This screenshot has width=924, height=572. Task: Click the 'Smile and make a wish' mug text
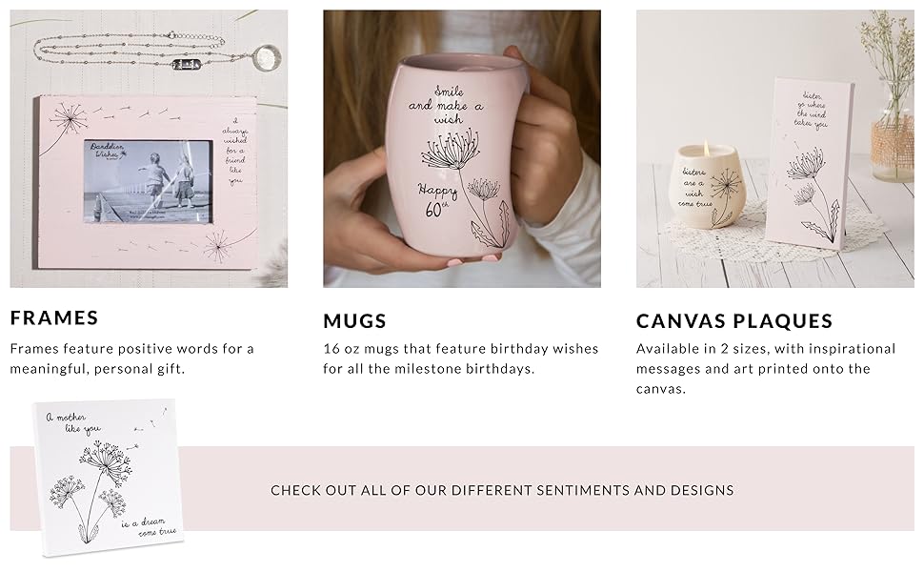click(446, 105)
